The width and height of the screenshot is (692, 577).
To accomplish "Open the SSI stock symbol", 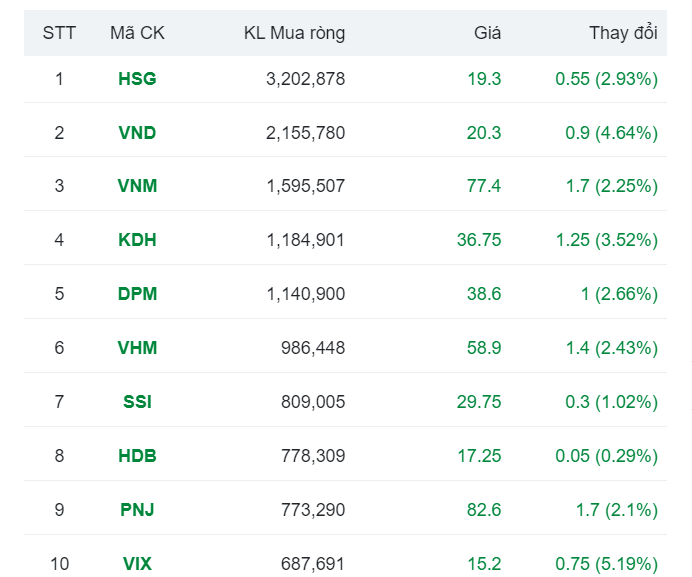I will [137, 403].
